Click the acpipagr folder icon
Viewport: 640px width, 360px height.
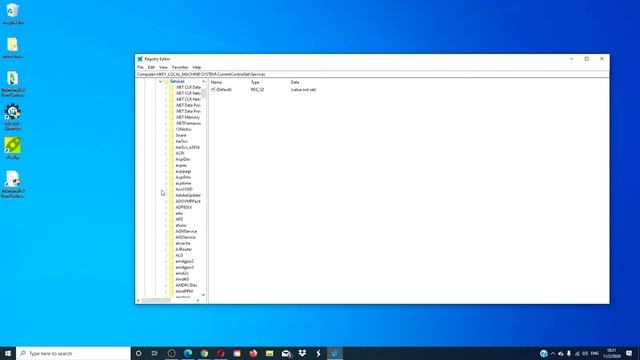171,171
